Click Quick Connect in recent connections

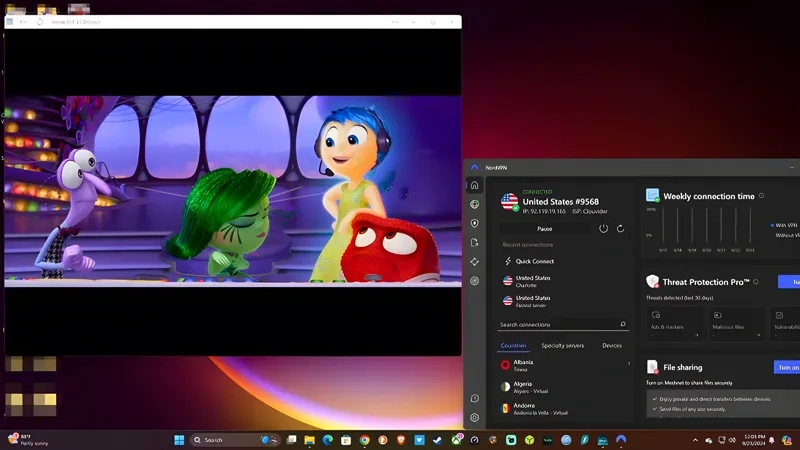534,261
